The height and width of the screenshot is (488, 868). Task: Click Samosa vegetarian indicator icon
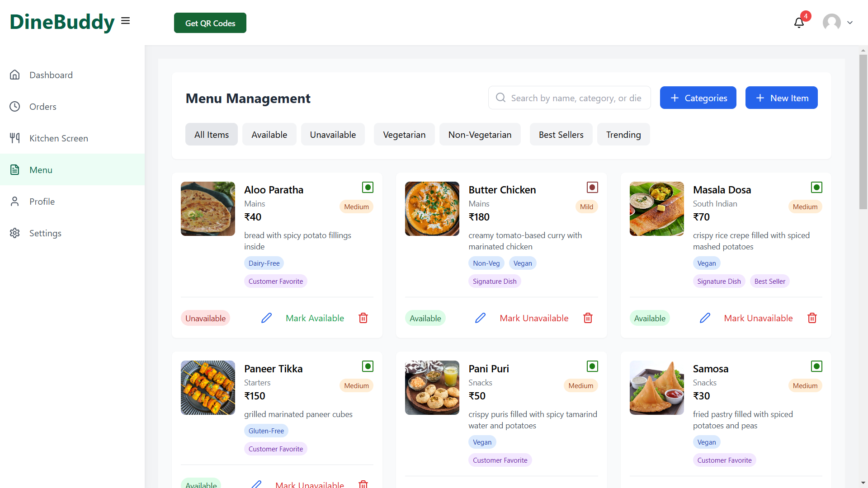[816, 366]
